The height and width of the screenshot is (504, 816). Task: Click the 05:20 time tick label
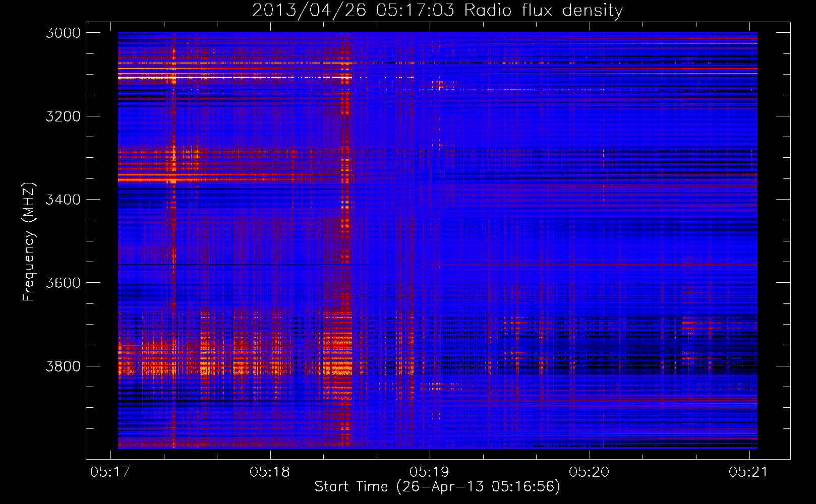click(x=589, y=472)
